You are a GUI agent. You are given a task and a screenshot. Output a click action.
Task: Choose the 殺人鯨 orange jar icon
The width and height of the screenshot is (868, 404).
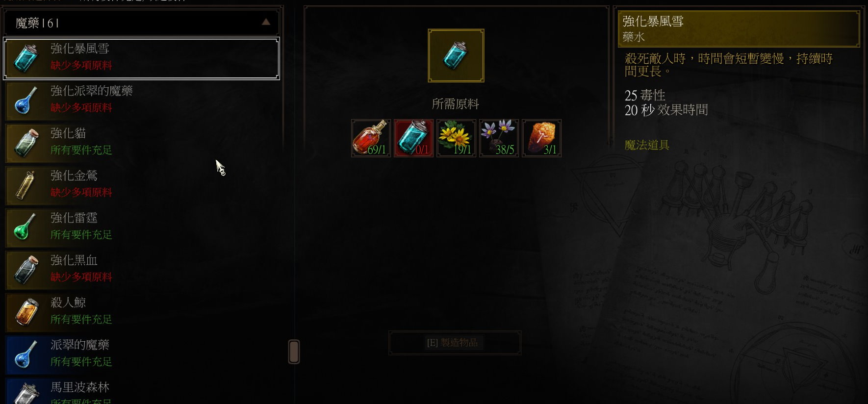click(26, 312)
